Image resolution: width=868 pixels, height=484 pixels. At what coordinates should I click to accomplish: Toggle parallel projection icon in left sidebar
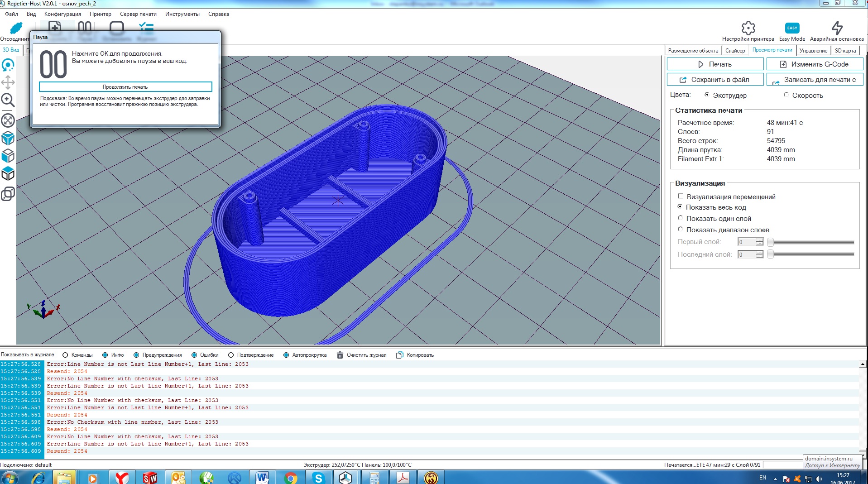(x=8, y=194)
